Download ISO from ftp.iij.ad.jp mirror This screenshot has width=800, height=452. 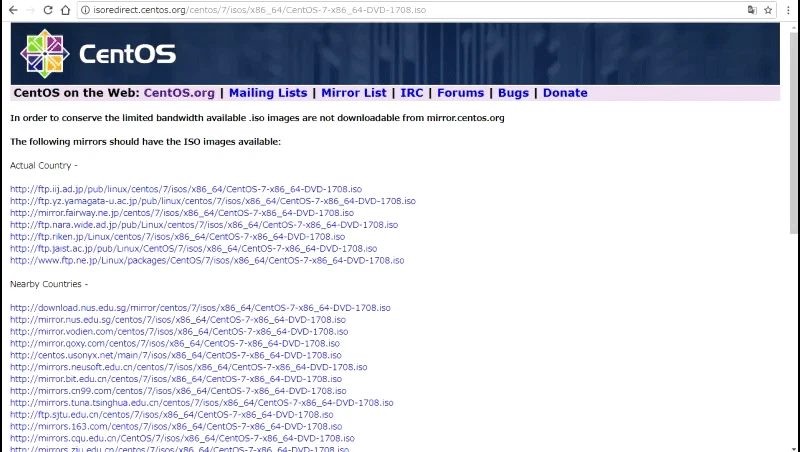[186, 189]
